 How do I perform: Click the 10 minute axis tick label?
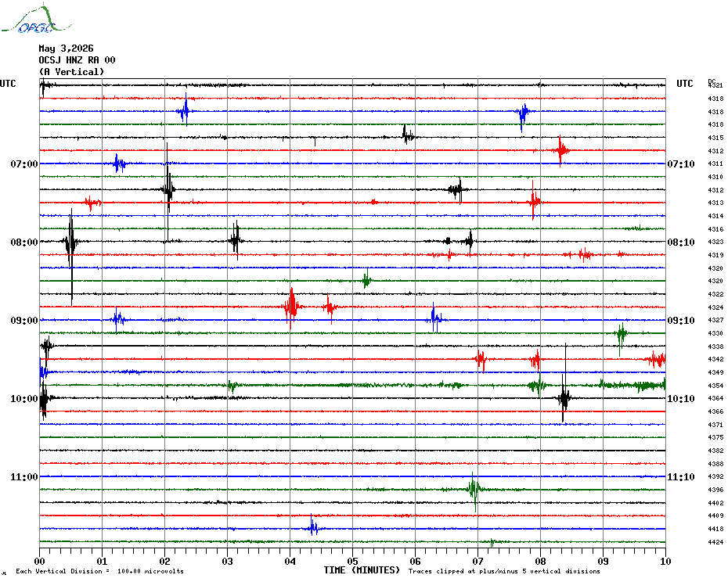click(x=665, y=562)
